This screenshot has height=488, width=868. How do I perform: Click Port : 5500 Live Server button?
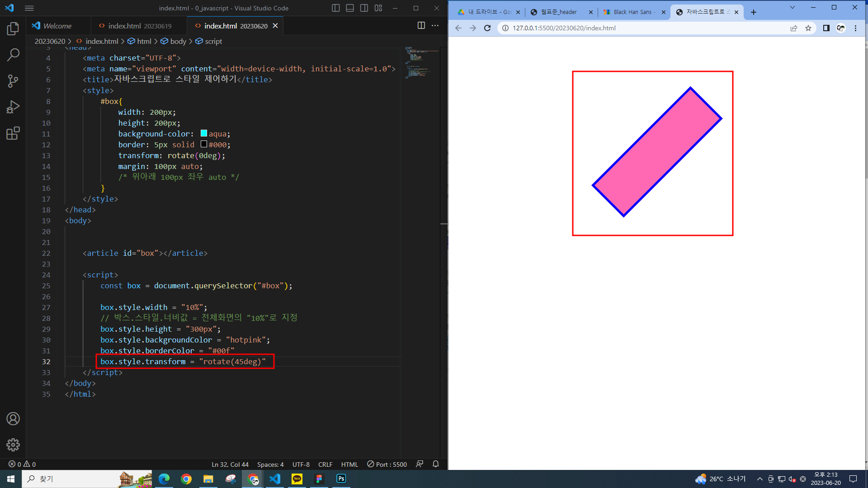tap(387, 464)
